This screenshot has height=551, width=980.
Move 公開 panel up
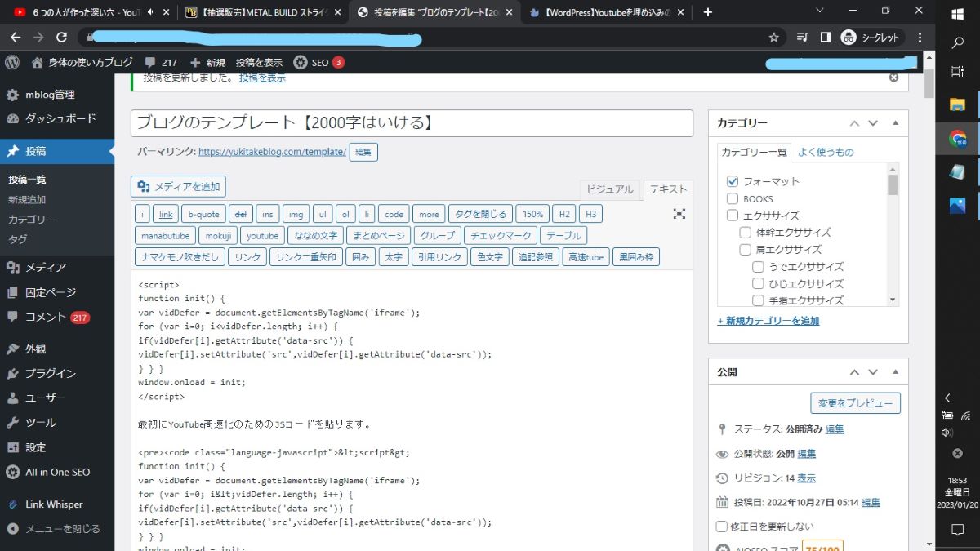854,371
